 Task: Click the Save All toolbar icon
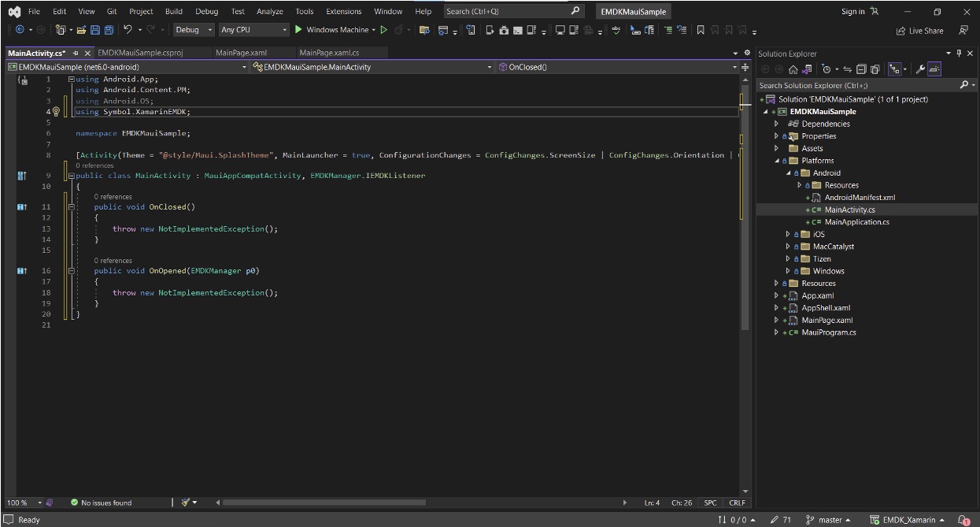108,30
